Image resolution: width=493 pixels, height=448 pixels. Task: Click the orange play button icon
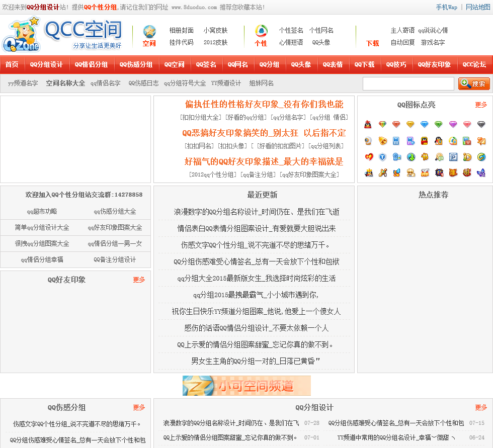point(467,157)
